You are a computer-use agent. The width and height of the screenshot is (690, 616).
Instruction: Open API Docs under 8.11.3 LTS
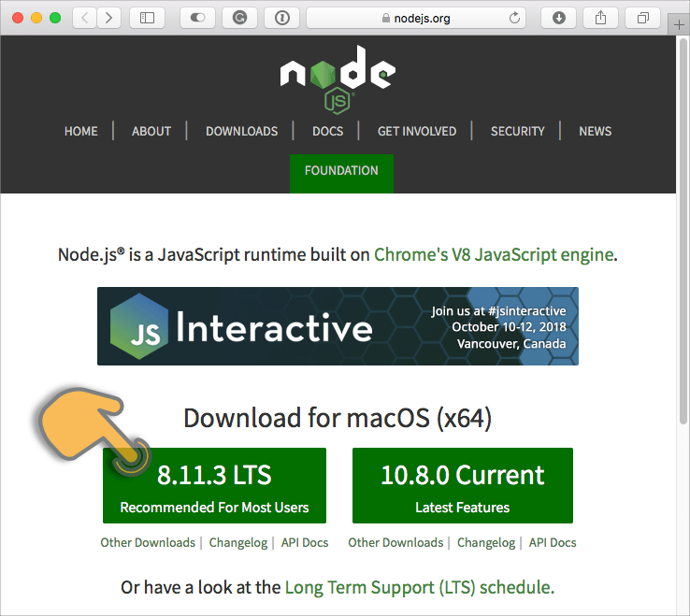[x=305, y=542]
